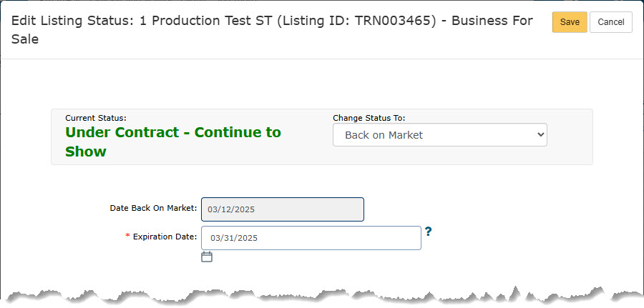Click the 'Current Status:' label
The height and width of the screenshot is (308, 644).
click(95, 118)
